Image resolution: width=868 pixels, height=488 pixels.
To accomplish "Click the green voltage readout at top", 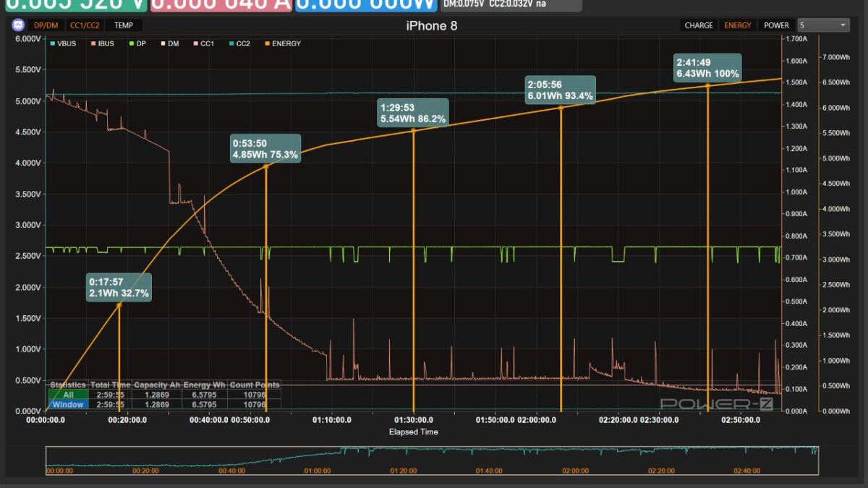I will [75, 6].
